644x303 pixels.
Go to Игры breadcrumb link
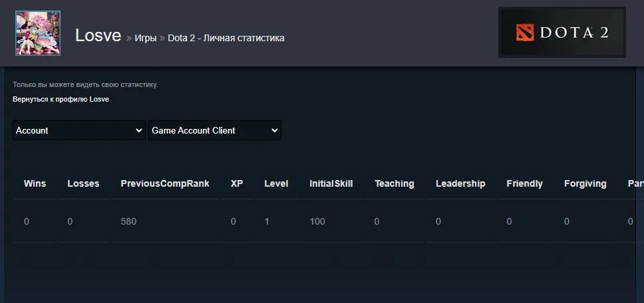click(146, 38)
